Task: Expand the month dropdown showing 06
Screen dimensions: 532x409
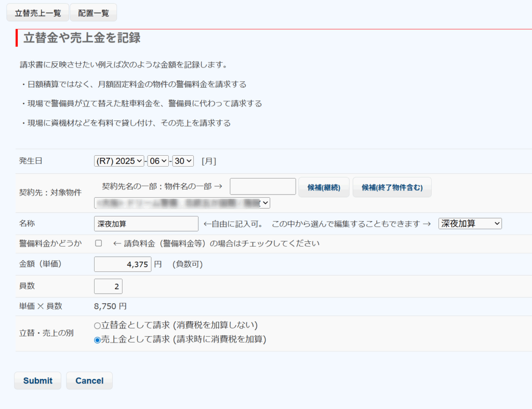Action: [x=158, y=161]
